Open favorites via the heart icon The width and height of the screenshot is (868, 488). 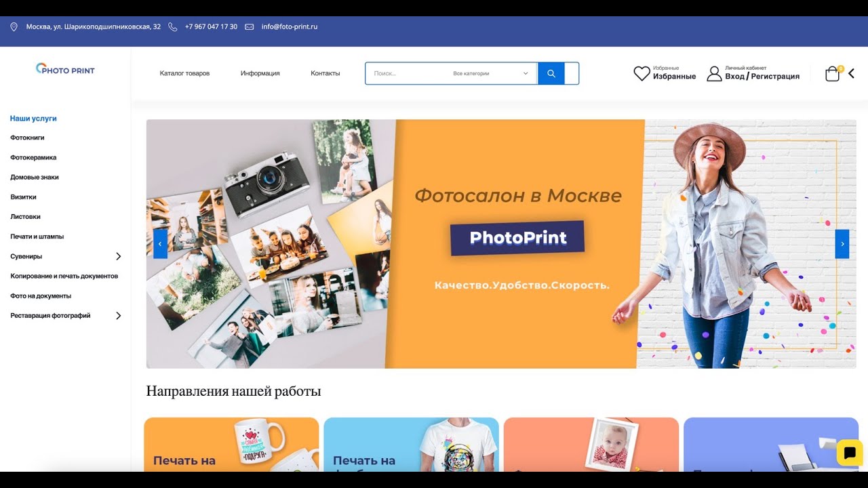coord(642,73)
